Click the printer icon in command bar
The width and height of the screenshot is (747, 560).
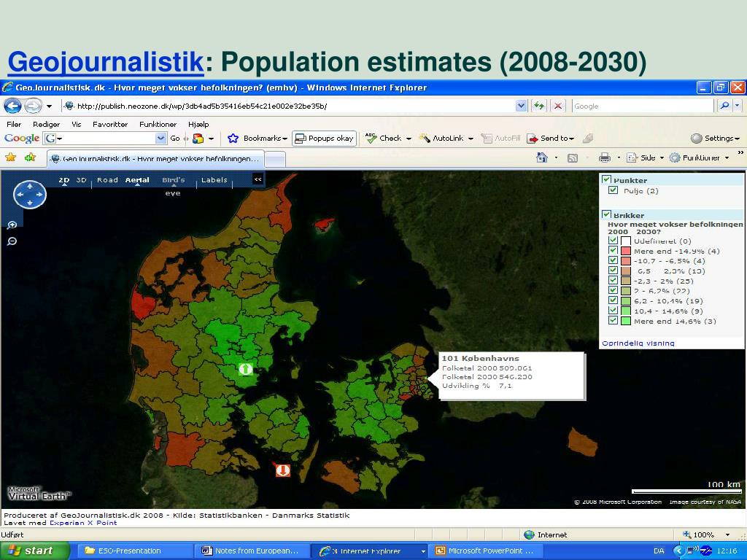click(x=605, y=157)
